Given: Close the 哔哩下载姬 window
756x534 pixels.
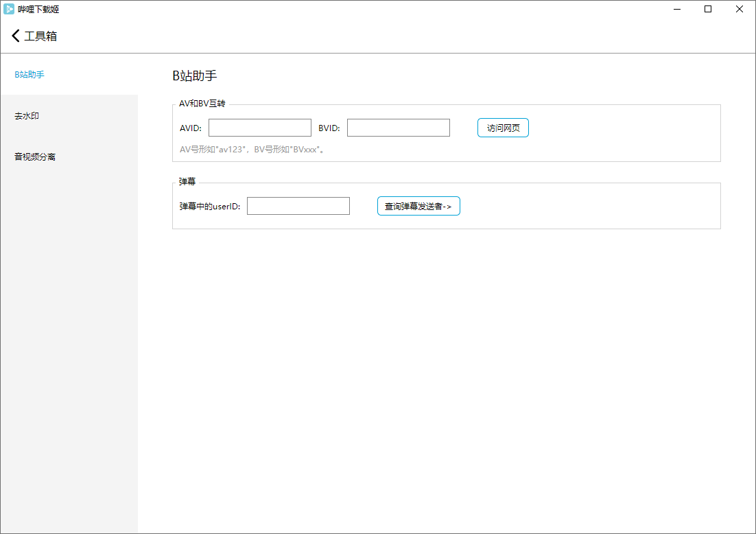Looking at the screenshot, I should coord(740,9).
